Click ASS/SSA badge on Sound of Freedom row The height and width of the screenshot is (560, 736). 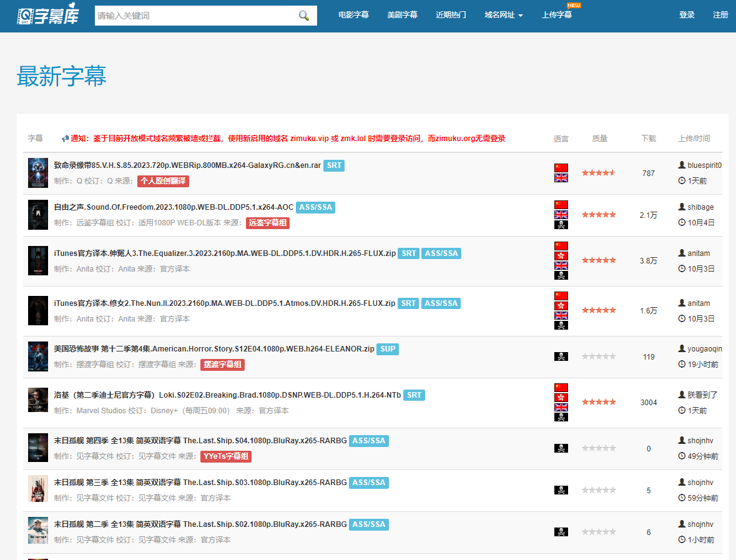click(x=315, y=207)
